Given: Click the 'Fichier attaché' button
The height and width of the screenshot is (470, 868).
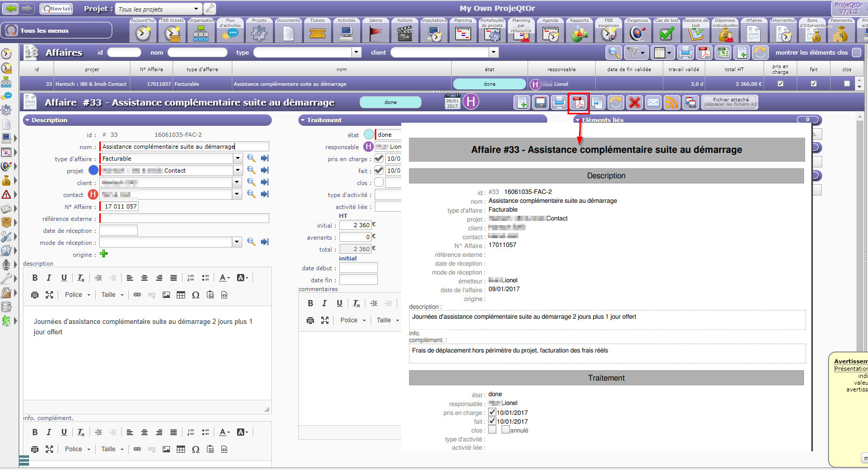Looking at the screenshot, I should [x=730, y=102].
